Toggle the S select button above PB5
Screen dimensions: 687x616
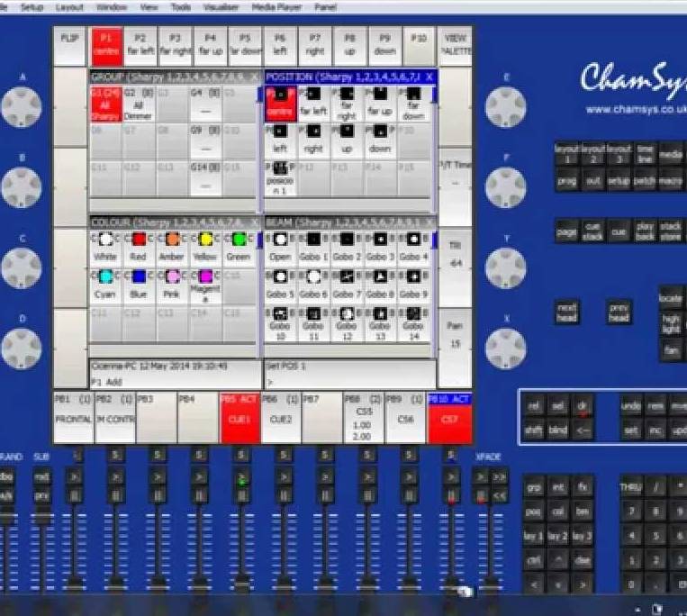click(x=240, y=455)
